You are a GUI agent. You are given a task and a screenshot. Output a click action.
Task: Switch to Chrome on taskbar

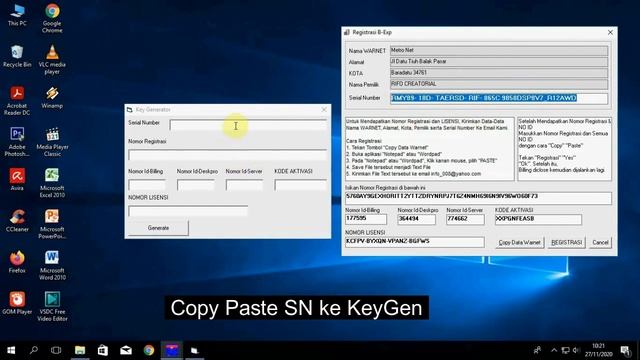pos(149,350)
